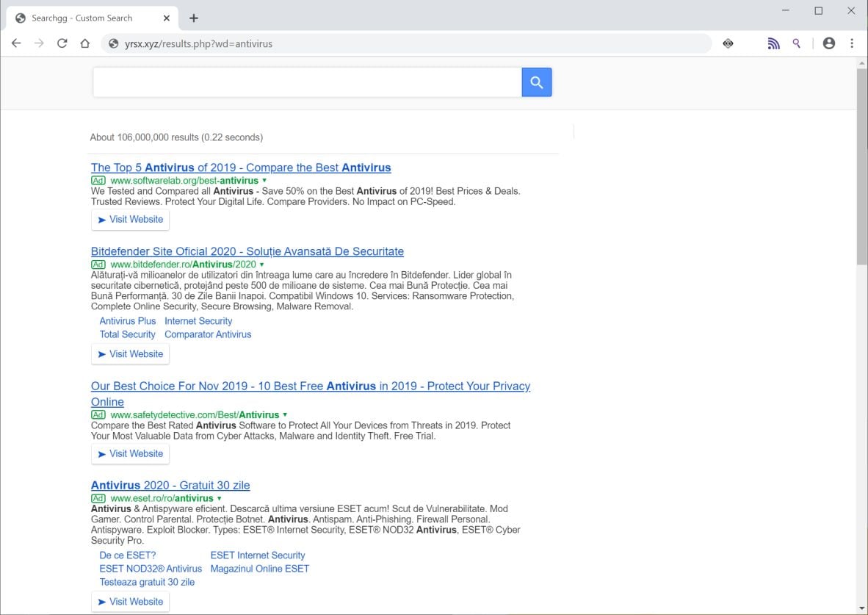Expand dropdown arrow beside safetydetective.com URL
Image resolution: width=868 pixels, height=615 pixels.
point(285,414)
